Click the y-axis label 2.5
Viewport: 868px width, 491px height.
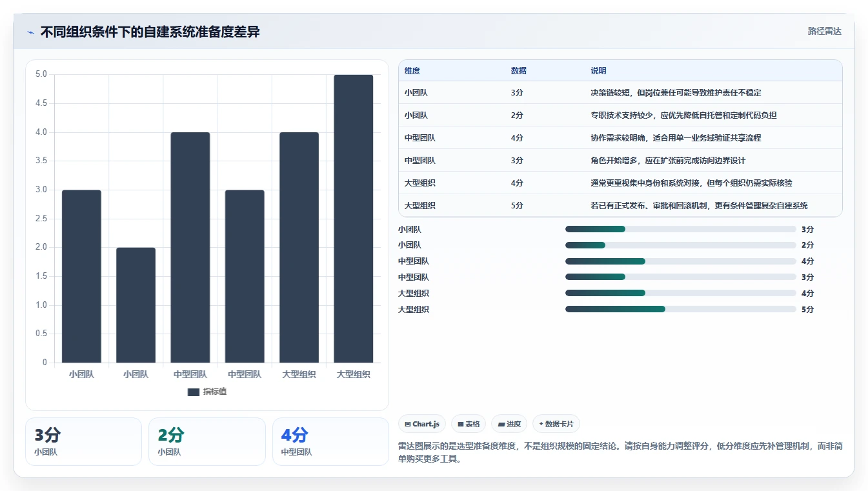(41, 218)
